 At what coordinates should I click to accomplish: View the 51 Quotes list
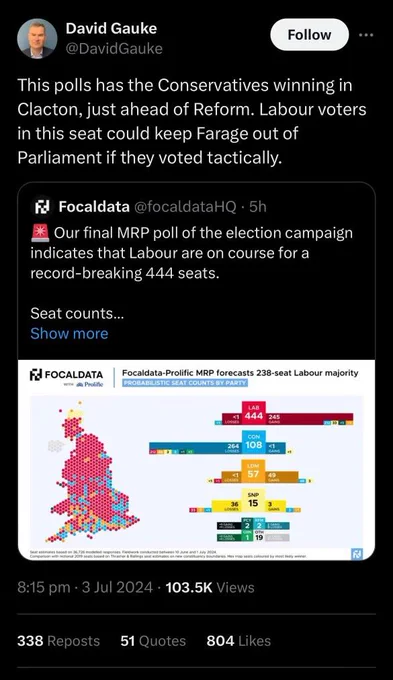(x=153, y=641)
